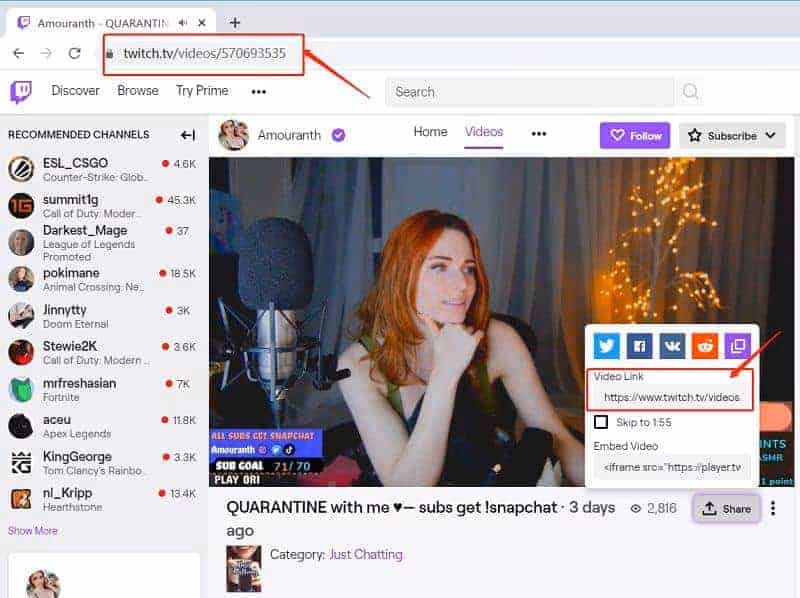Click the search magnifier icon
The height and width of the screenshot is (598, 800).
pyautogui.click(x=690, y=91)
